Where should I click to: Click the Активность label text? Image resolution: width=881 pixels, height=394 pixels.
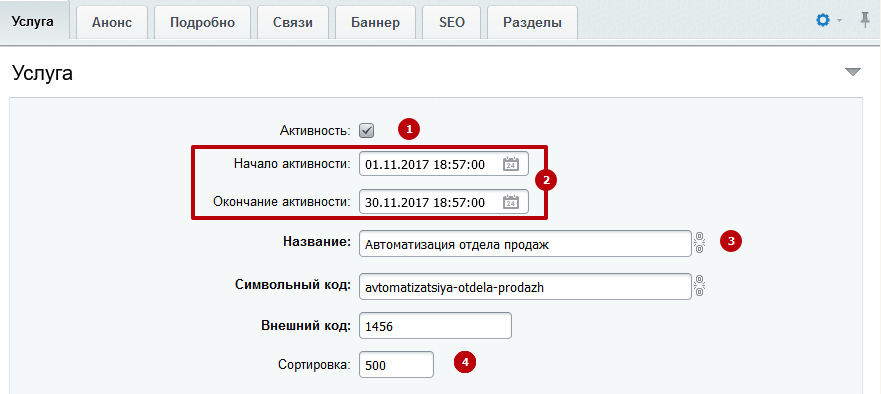[x=315, y=132]
